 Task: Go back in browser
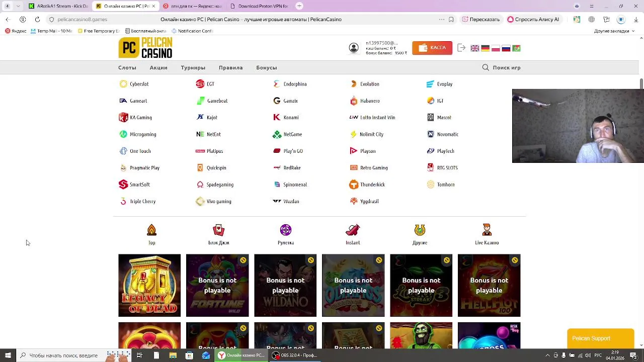[x=8, y=19]
